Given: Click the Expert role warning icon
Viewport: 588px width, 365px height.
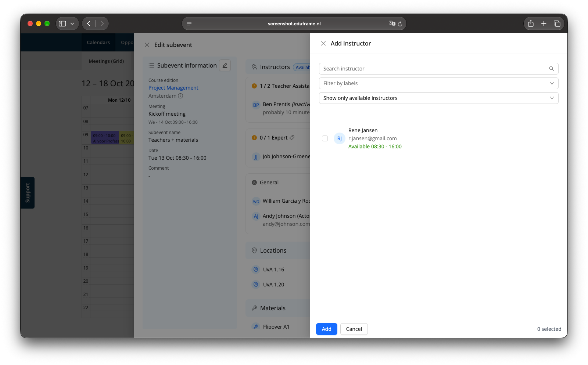Looking at the screenshot, I should coord(254,138).
